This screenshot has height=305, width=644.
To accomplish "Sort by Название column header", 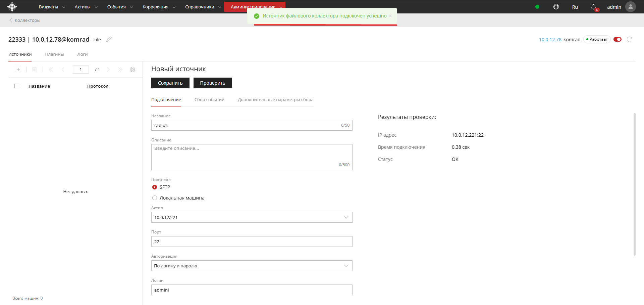I will [39, 86].
